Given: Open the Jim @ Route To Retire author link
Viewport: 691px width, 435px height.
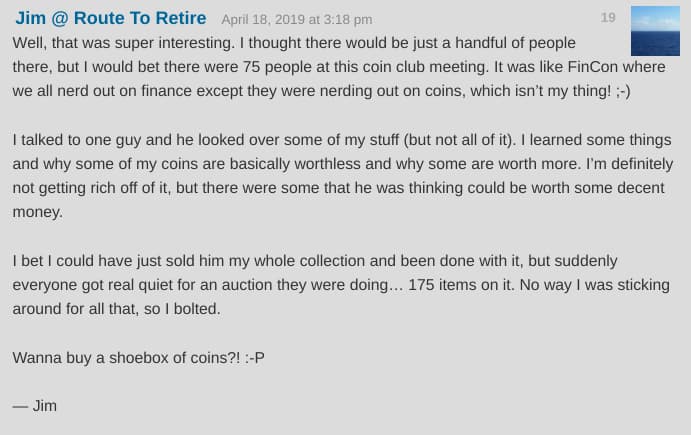Looking at the screenshot, I should 111,19.
